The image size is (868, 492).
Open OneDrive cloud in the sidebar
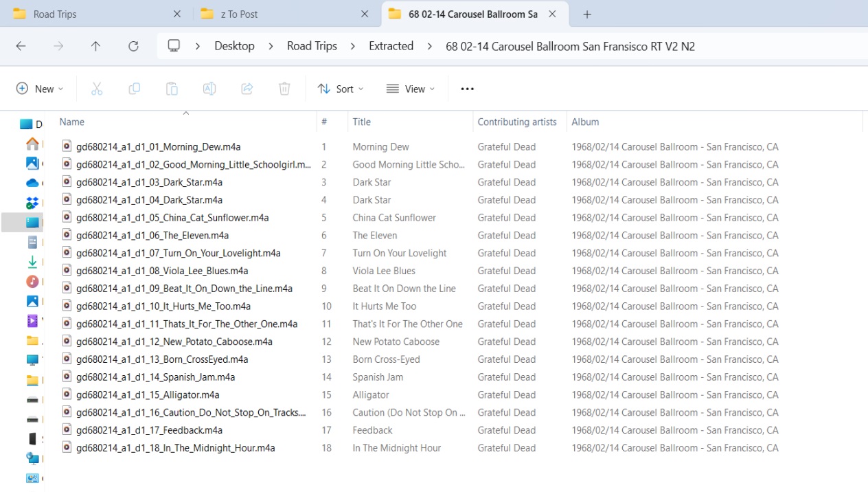point(32,183)
